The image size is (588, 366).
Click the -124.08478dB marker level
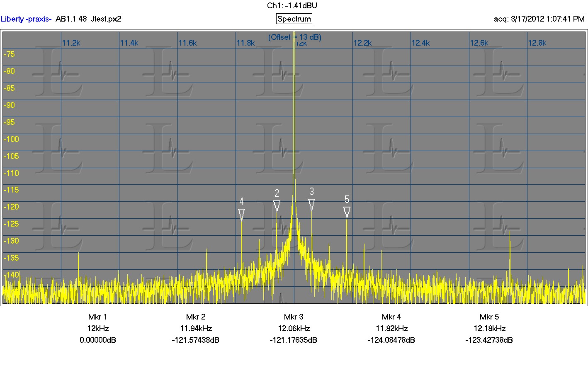[x=391, y=340]
